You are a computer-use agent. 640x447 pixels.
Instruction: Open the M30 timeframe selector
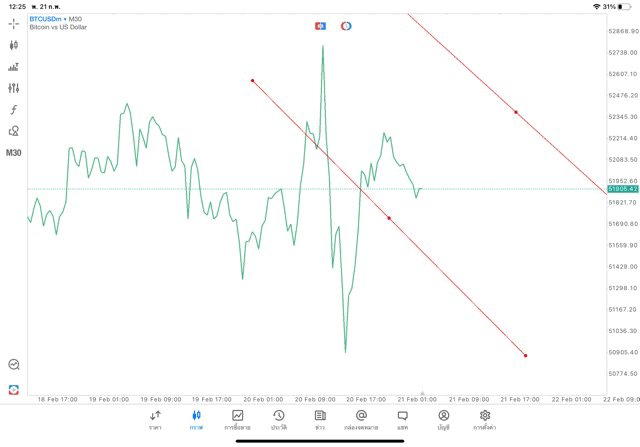[14, 153]
